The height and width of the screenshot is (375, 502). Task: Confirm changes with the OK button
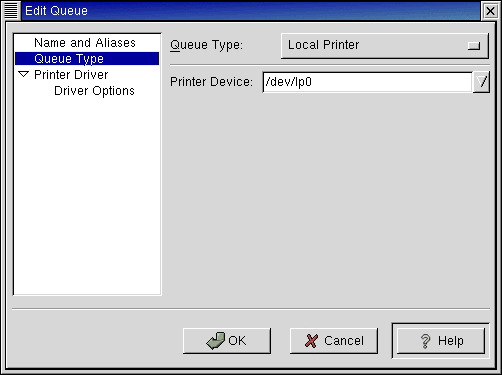coord(227,341)
